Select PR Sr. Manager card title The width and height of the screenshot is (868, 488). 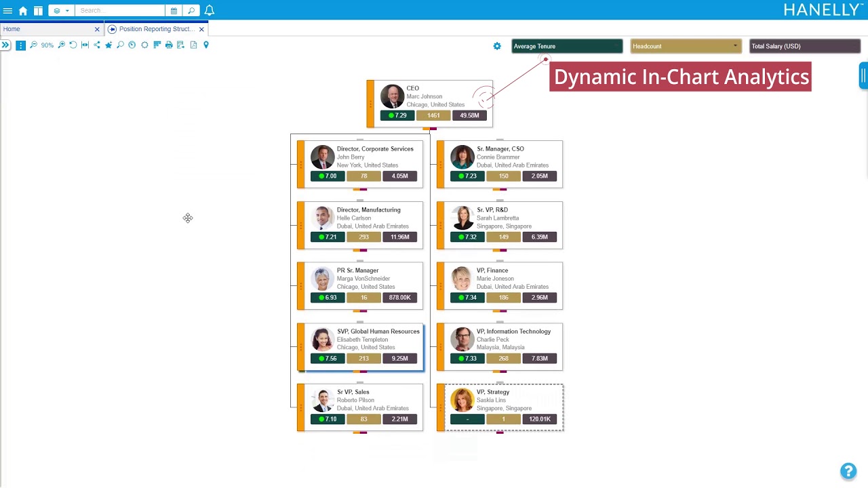tap(358, 270)
